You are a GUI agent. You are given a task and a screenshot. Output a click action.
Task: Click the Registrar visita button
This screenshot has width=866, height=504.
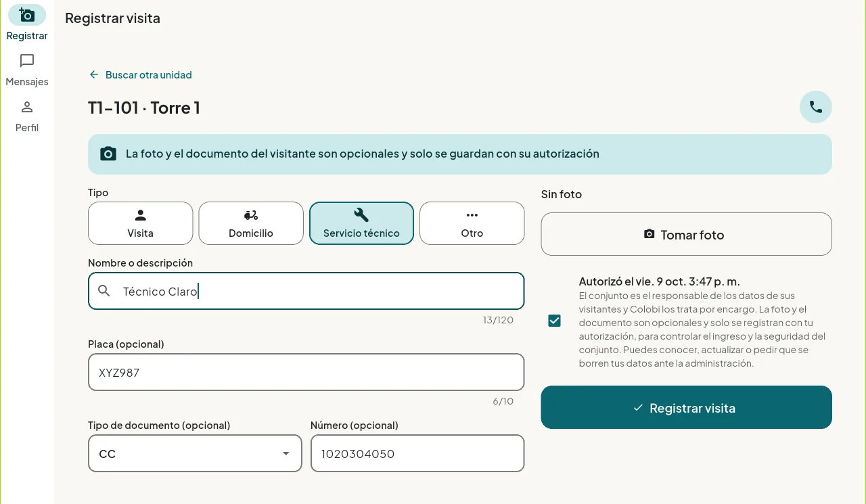pyautogui.click(x=687, y=407)
